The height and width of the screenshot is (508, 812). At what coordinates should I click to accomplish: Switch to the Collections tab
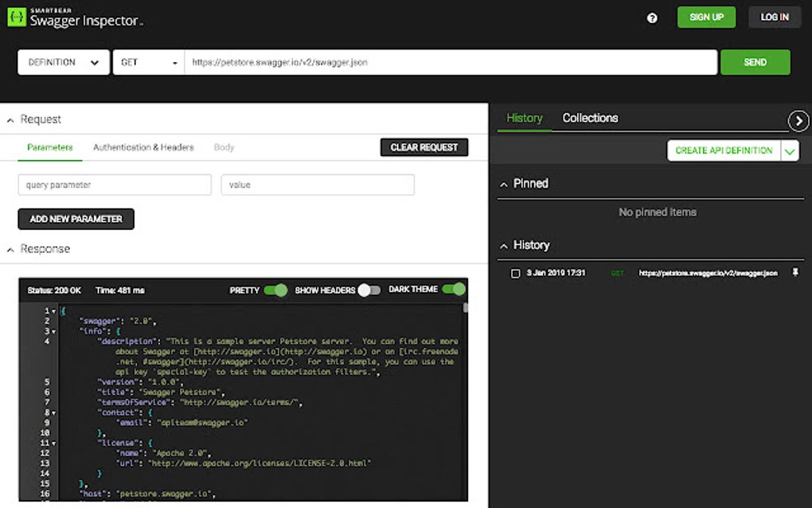[590, 118]
